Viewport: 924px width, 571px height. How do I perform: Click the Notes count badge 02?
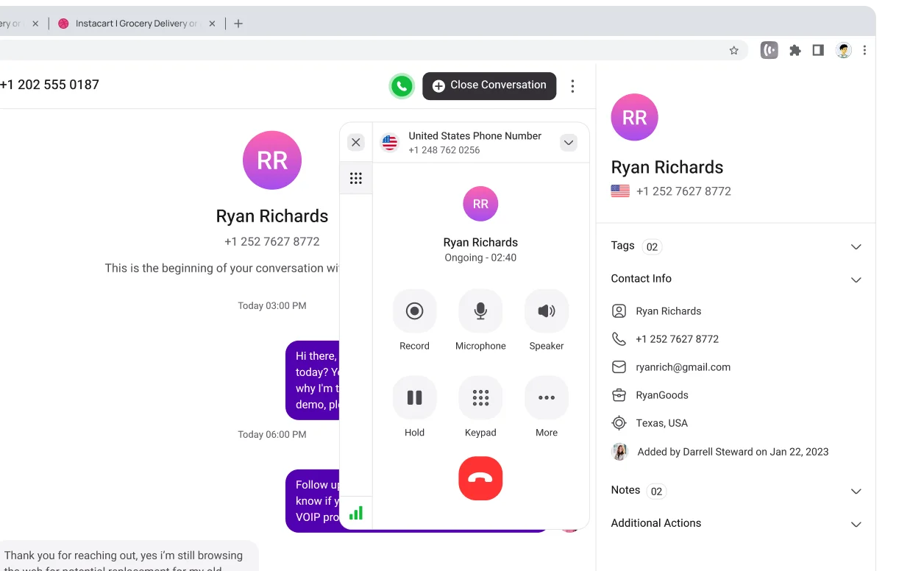pos(656,491)
